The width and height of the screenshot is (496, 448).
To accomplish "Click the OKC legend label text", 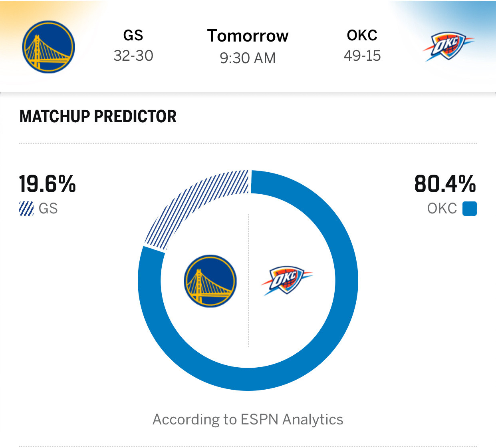I will point(442,209).
